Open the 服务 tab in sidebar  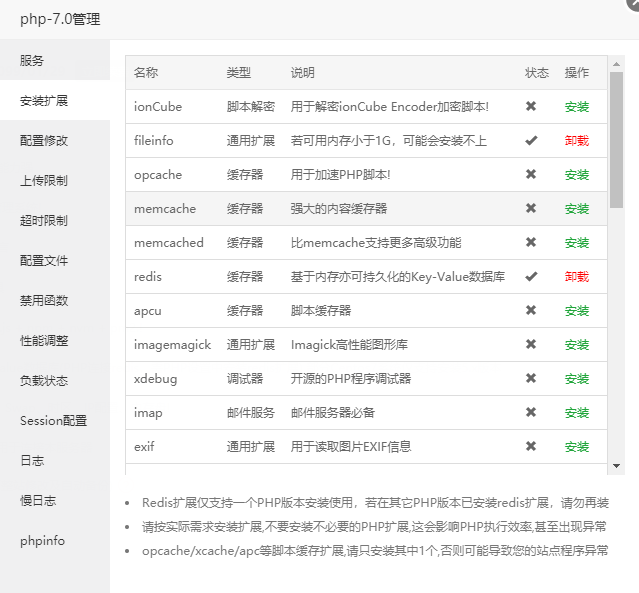tap(32, 60)
